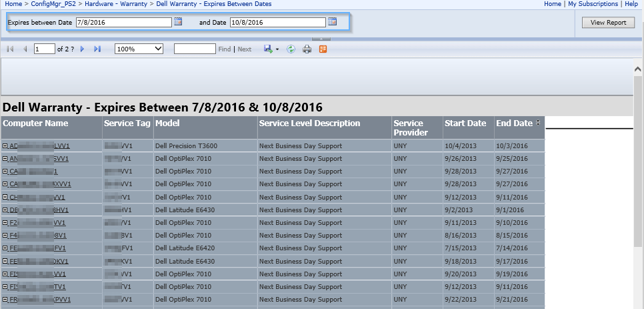Image resolution: width=644 pixels, height=309 pixels.
Task: Print the report
Action: pos(307,49)
